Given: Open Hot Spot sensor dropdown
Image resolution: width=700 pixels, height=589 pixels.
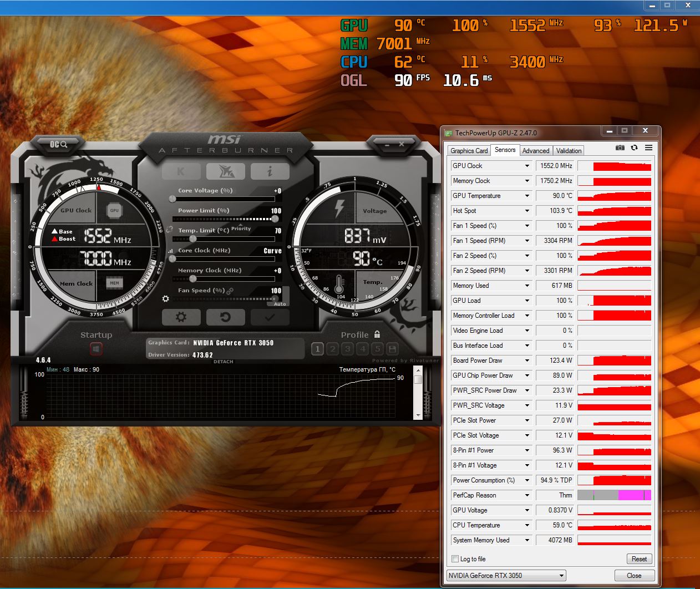Looking at the screenshot, I should tap(527, 211).
